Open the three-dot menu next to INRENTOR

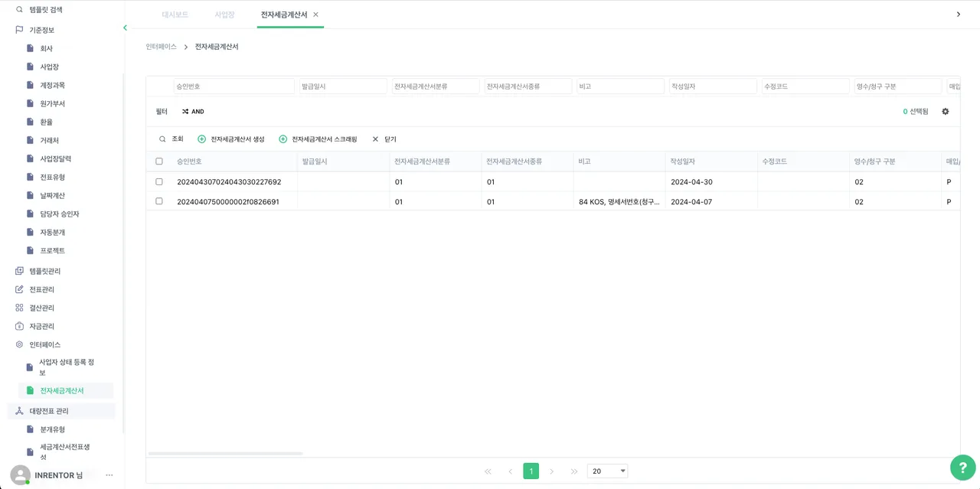[109, 475]
